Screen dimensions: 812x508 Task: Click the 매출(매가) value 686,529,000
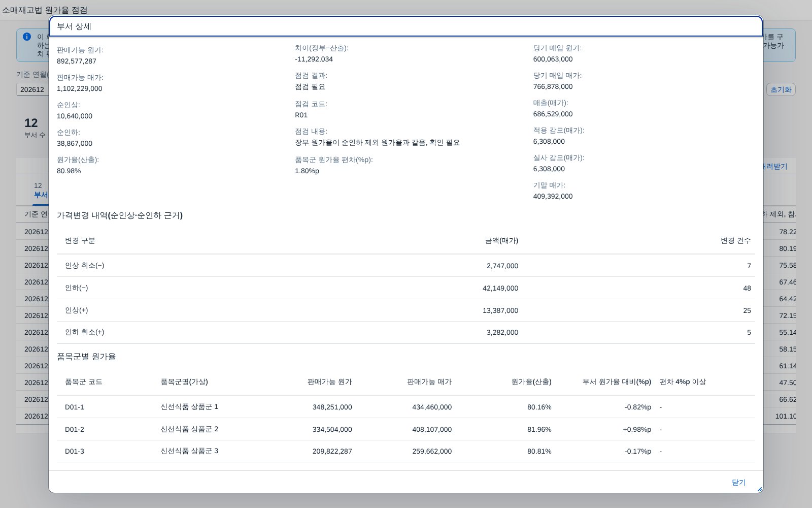[553, 114]
